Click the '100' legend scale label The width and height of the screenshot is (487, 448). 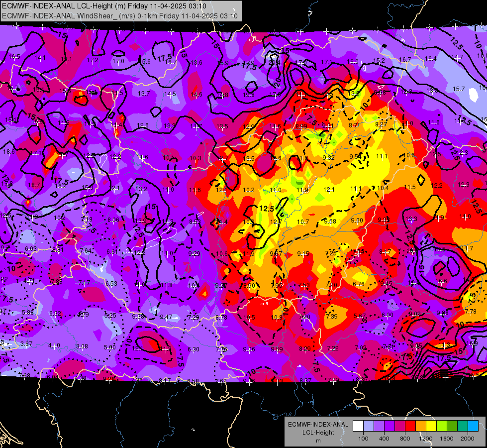click(363, 439)
